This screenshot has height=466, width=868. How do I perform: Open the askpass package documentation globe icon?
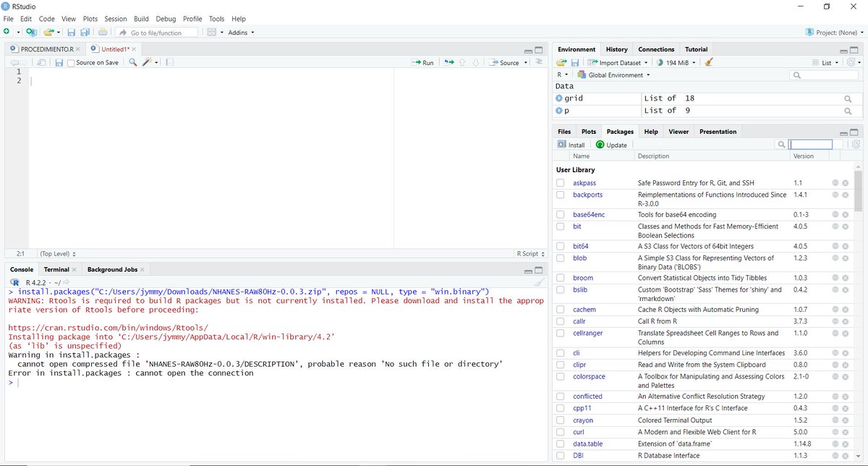click(835, 183)
